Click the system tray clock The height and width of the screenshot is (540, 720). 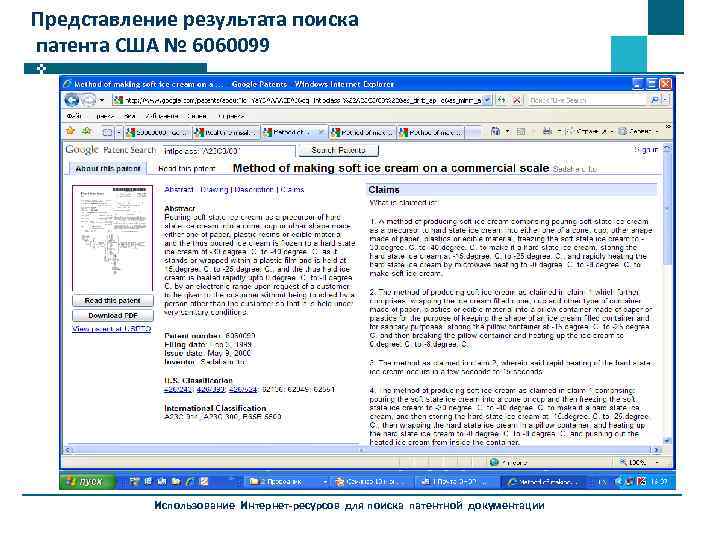(660, 481)
